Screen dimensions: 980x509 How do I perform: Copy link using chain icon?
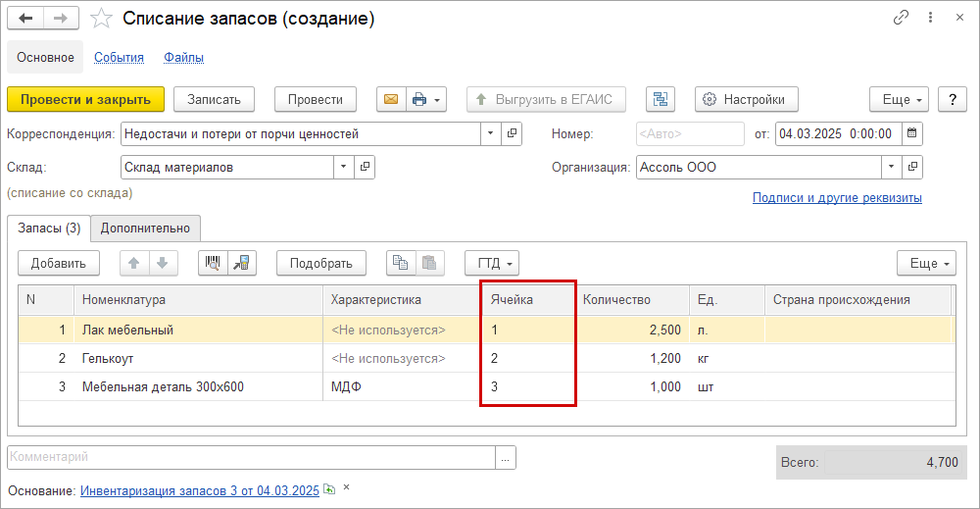901,18
